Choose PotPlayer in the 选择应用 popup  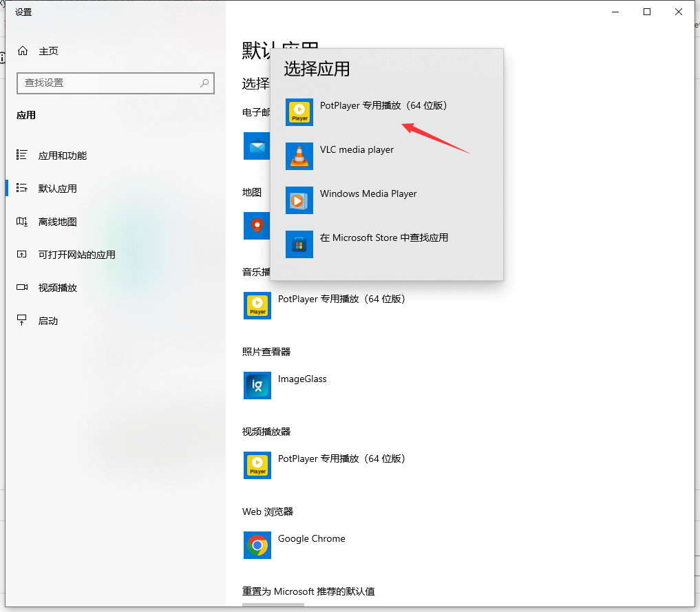[x=387, y=112]
